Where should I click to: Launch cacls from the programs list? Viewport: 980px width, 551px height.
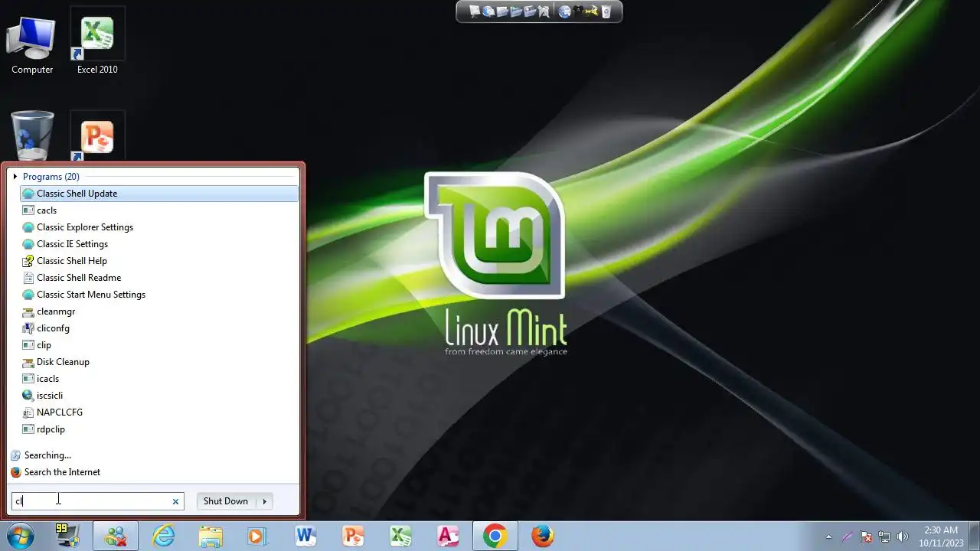pos(158,210)
